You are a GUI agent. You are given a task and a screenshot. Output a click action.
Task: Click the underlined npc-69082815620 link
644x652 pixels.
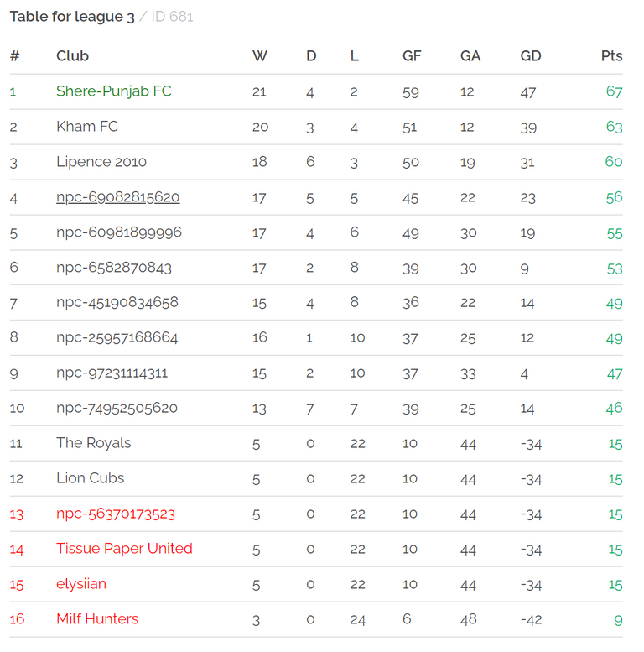click(118, 197)
